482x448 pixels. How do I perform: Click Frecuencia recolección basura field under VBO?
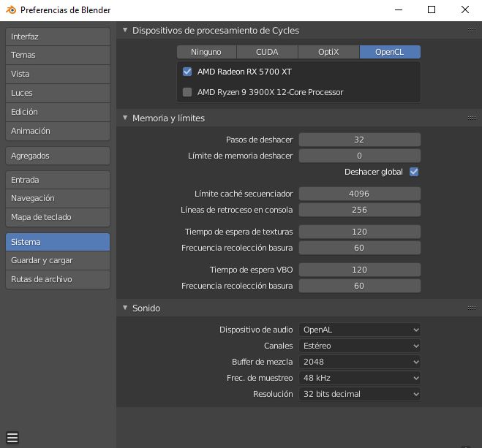pos(360,286)
